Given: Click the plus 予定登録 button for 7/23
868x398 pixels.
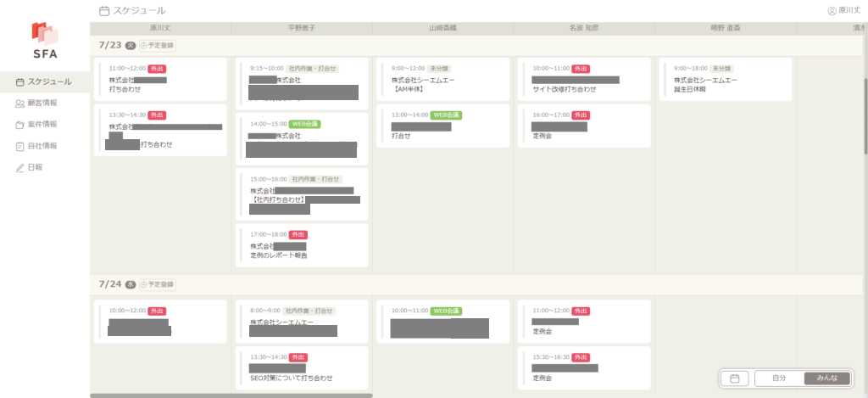Looking at the screenshot, I should click(x=158, y=46).
